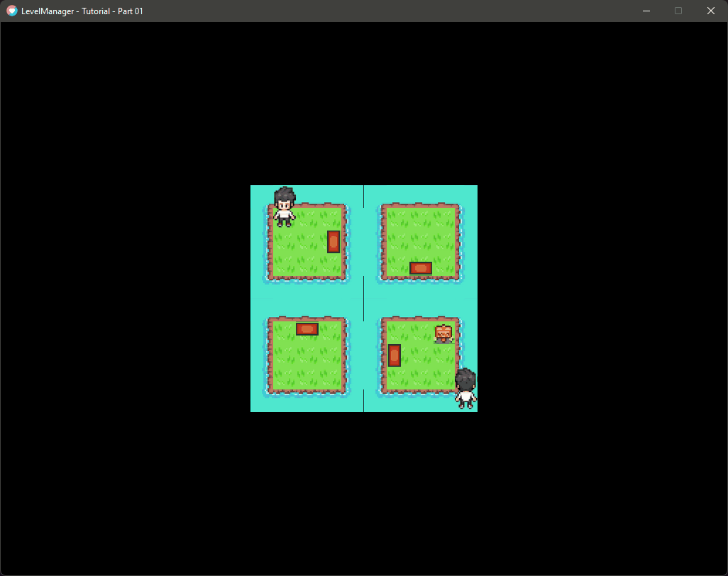
Task: Select the orange signboard on bottom-right island
Action: 443,332
